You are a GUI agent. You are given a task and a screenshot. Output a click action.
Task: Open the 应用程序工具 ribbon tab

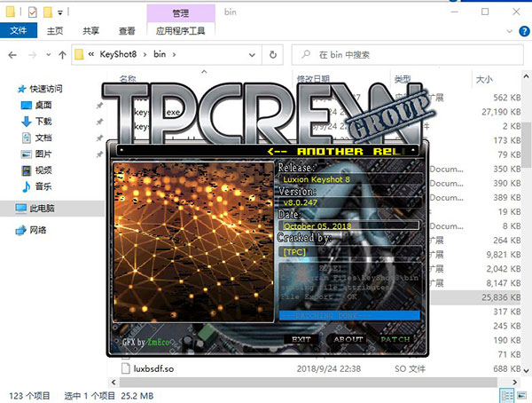click(x=181, y=31)
